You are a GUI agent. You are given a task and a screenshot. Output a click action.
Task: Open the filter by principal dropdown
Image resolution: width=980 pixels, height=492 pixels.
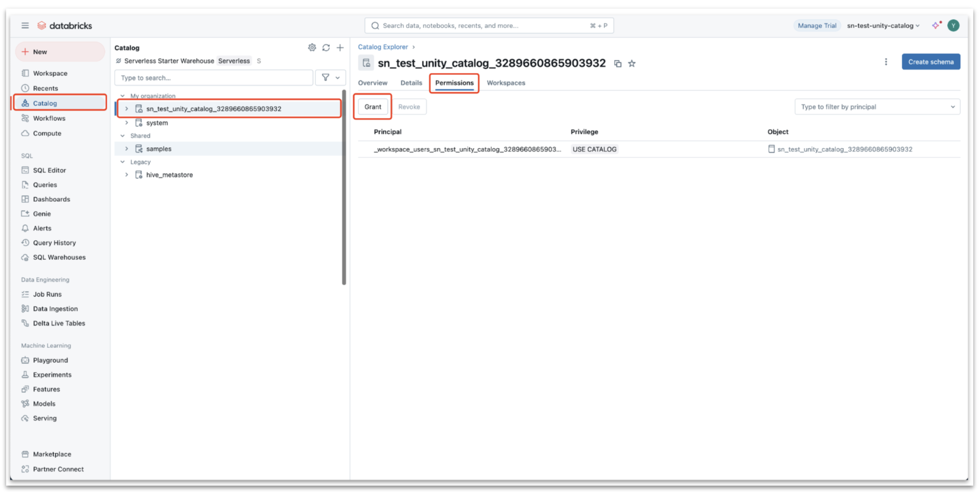[876, 107]
